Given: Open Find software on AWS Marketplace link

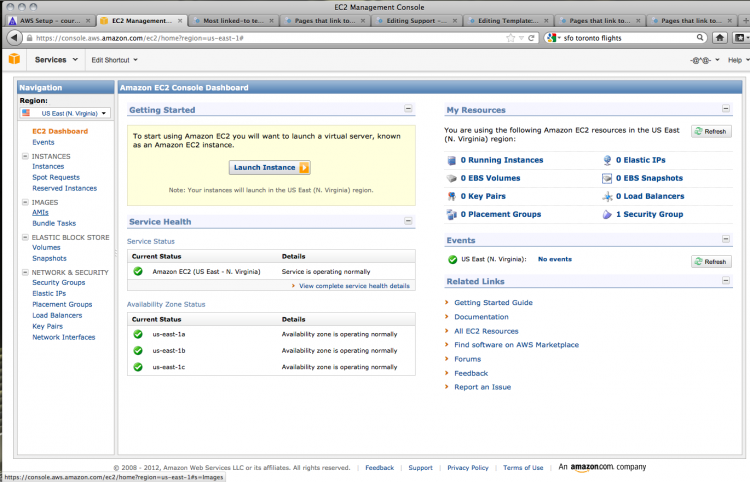Looking at the screenshot, I should pos(516,345).
